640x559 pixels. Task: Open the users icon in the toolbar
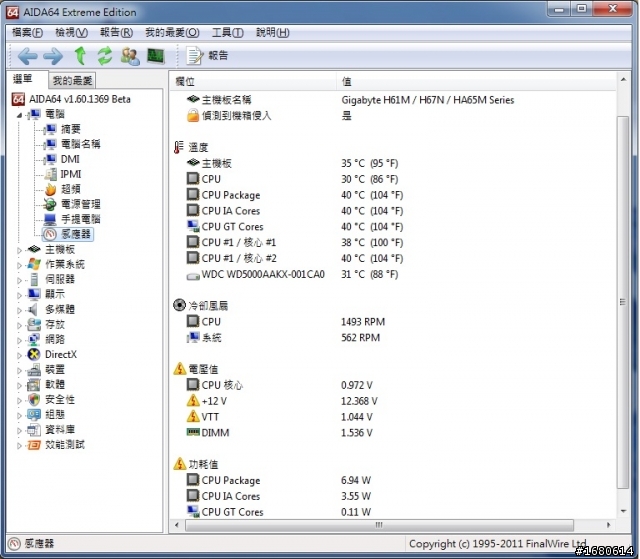point(130,56)
